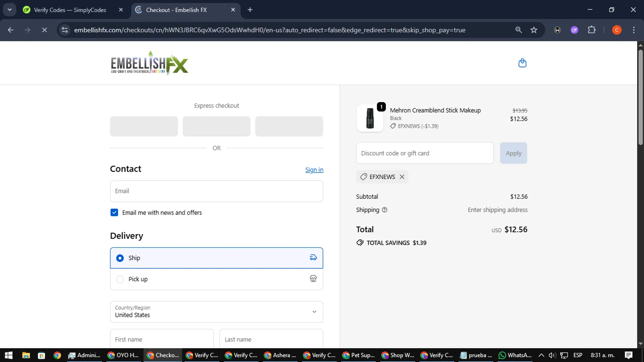Open the Chrome three-dot menu
Screen dimensions: 644x362
pyautogui.click(x=634, y=30)
